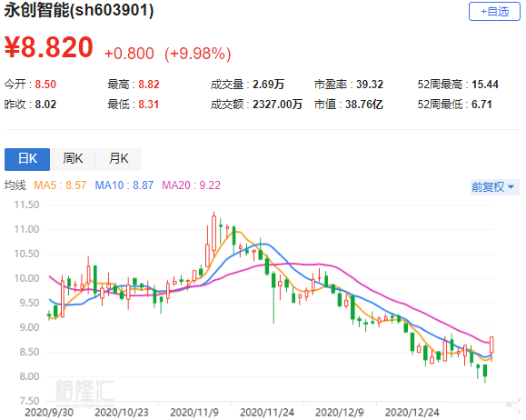Screen dimensions: 526x420
Task: Select the MA5 moving average label
Action: click(60, 185)
